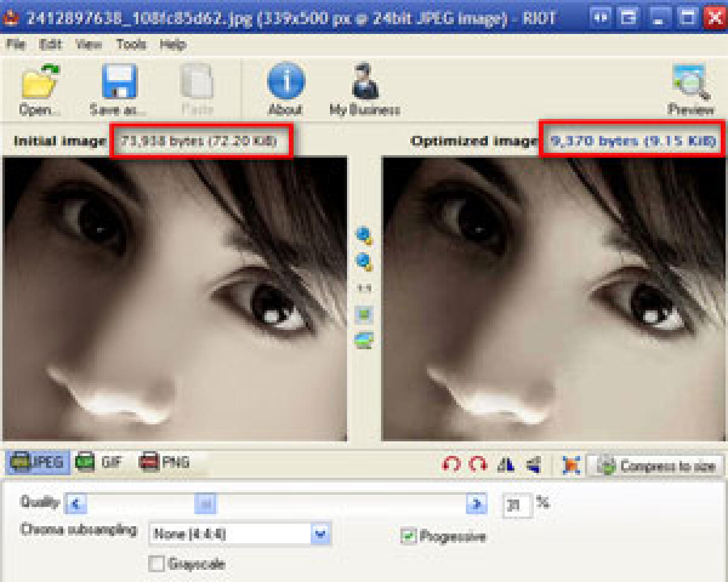Zoom in using the upper magnifier icon between images

(364, 235)
